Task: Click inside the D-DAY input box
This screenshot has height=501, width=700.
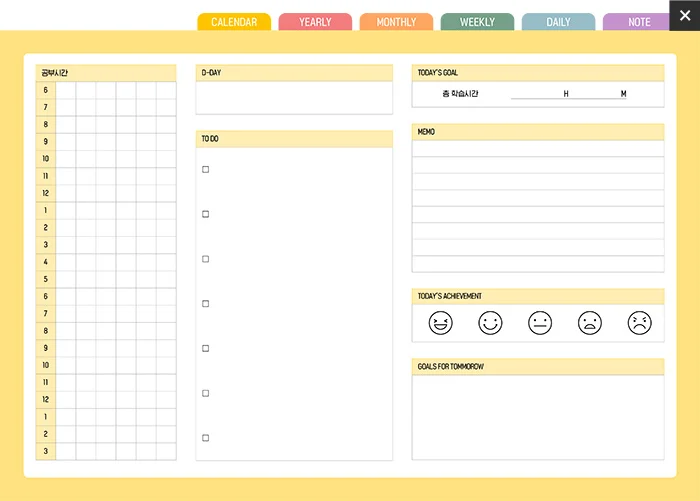Action: 294,98
